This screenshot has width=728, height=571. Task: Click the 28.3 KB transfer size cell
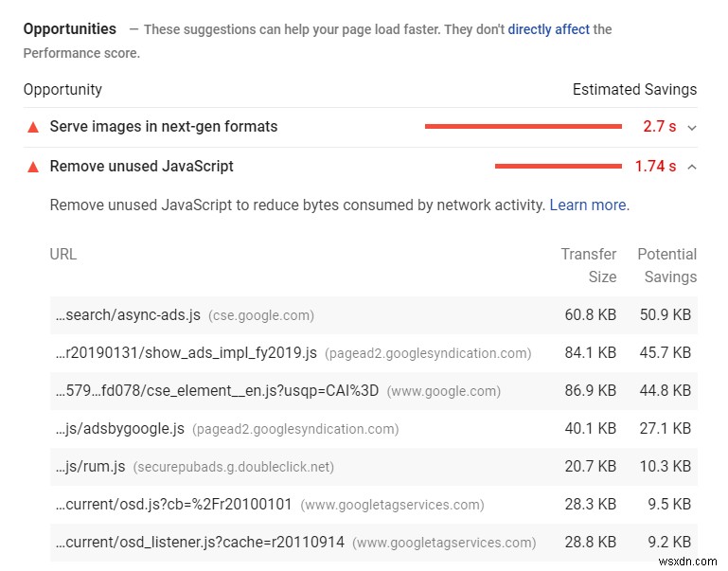coord(590,504)
